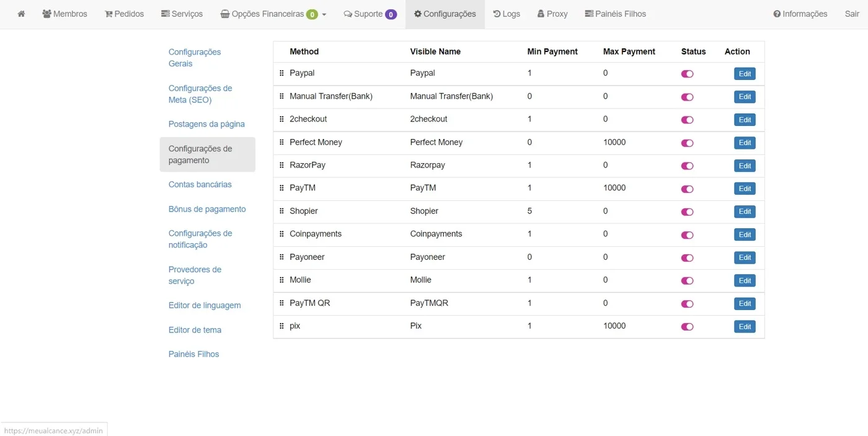Open the Configurações navbar menu
This screenshot has height=436, width=868.
click(x=445, y=14)
